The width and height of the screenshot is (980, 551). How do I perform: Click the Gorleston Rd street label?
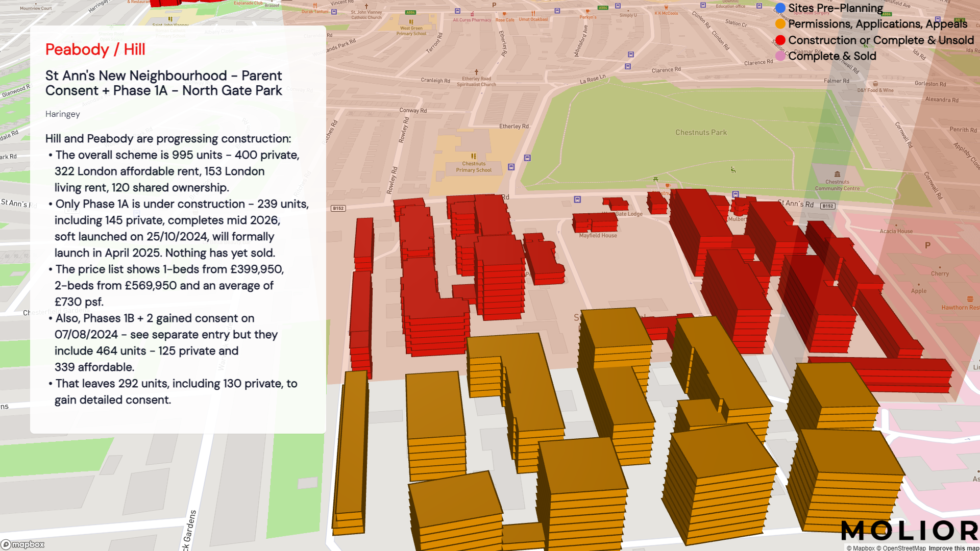coord(930,84)
